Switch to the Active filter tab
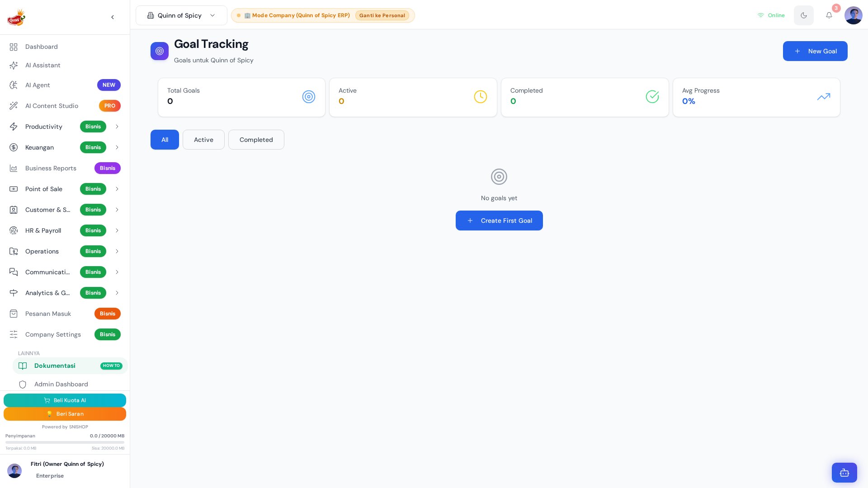Viewport: 868px width, 488px height. [x=203, y=140]
